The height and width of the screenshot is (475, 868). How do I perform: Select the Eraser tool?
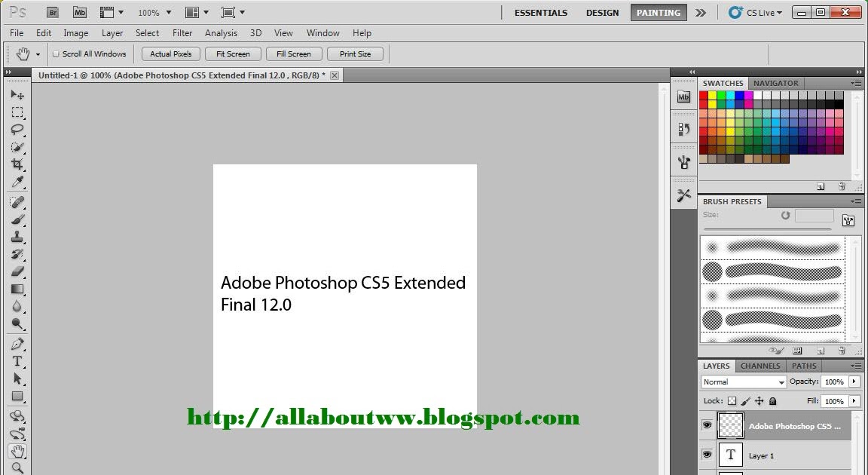[17, 271]
